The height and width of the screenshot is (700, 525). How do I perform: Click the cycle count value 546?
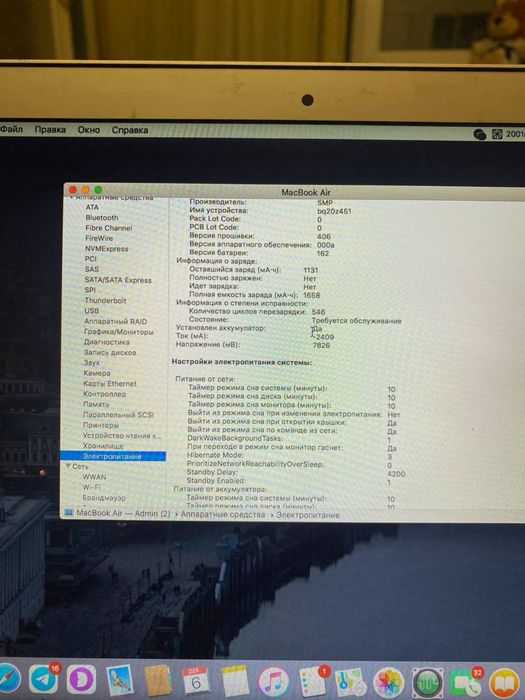pyautogui.click(x=318, y=312)
